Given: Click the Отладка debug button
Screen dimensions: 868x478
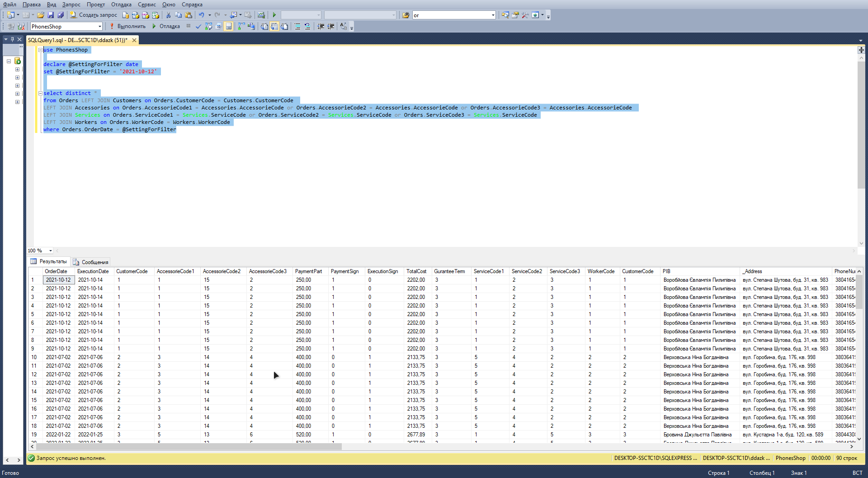Looking at the screenshot, I should coord(166,26).
